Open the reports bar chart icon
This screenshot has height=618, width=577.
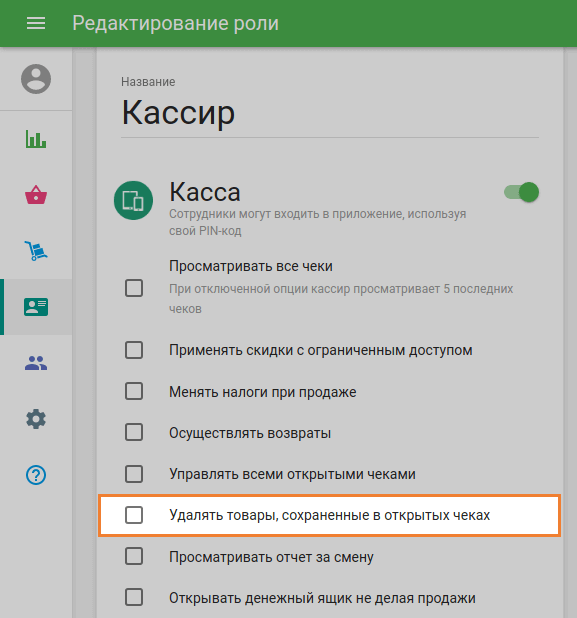point(36,139)
